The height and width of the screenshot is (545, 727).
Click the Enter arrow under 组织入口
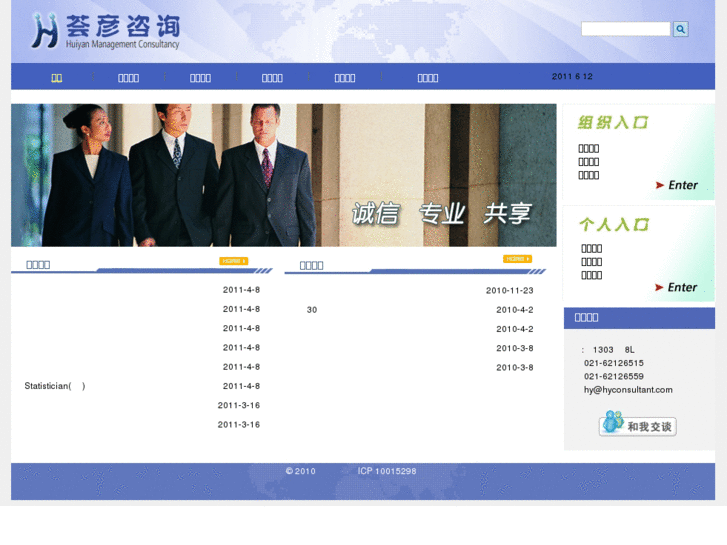tap(676, 185)
